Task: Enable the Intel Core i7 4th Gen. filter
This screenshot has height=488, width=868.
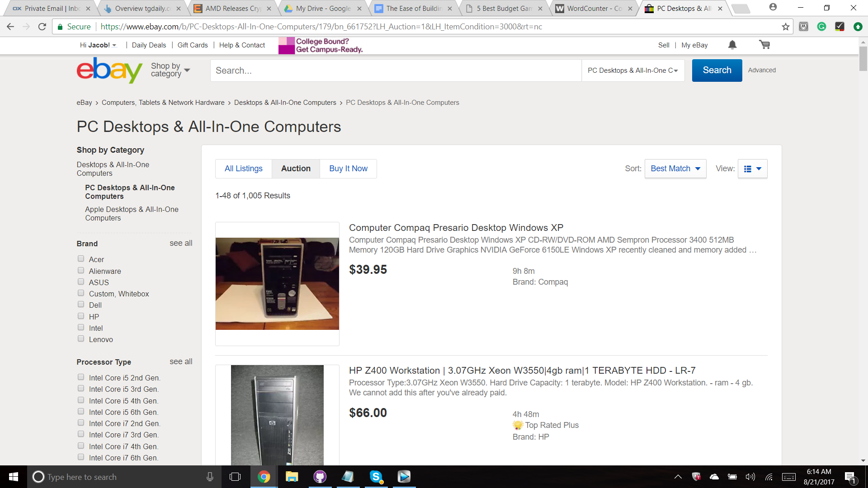Action: click(81, 446)
